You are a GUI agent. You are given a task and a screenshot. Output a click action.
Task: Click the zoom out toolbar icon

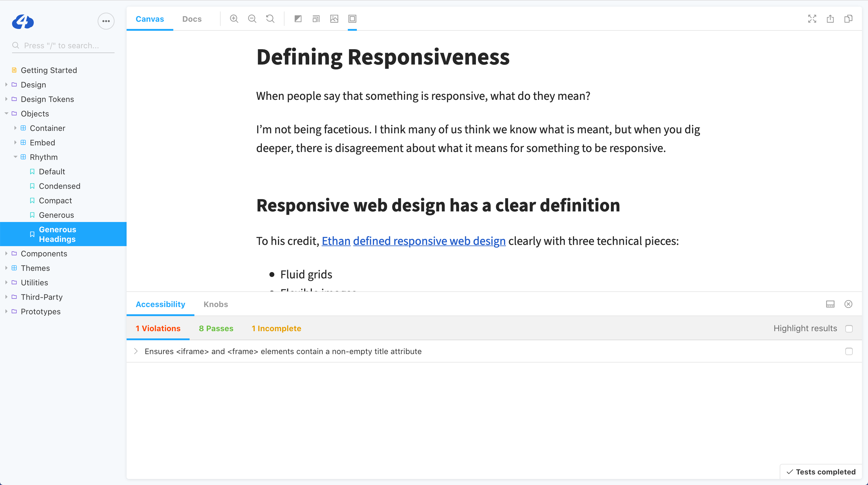click(x=252, y=19)
